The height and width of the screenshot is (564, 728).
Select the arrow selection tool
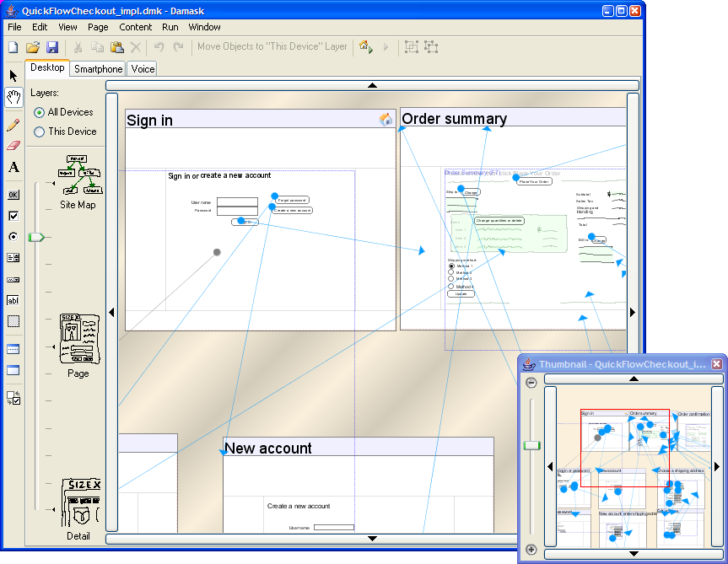pos(13,76)
